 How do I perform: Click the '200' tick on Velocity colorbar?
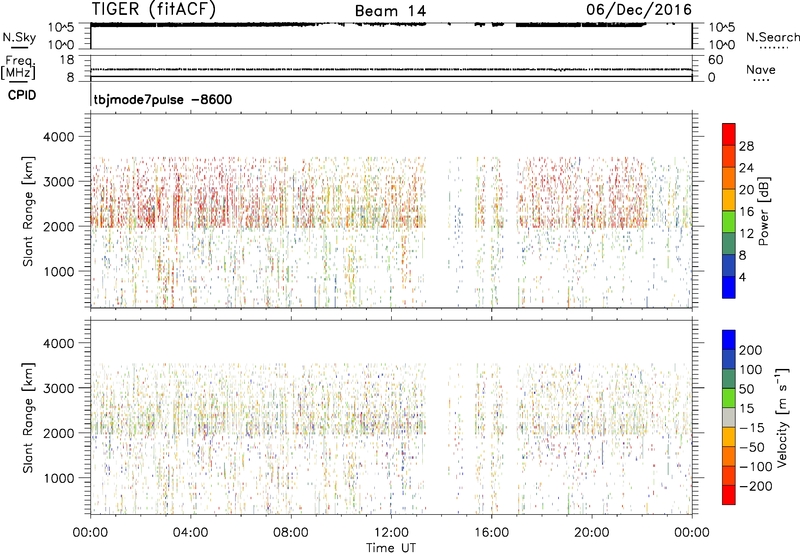tap(751, 350)
